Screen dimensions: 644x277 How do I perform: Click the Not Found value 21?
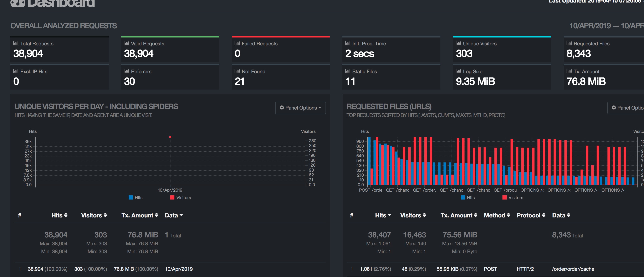(240, 82)
